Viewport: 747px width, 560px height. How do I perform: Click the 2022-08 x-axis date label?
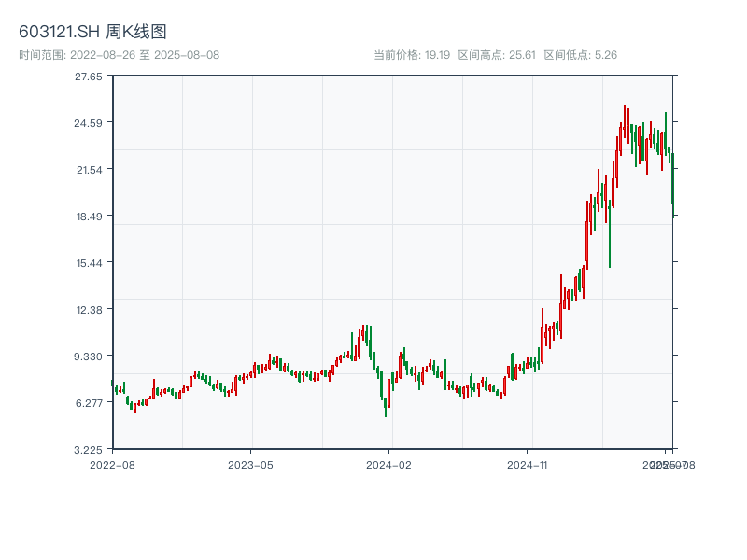tap(112, 464)
